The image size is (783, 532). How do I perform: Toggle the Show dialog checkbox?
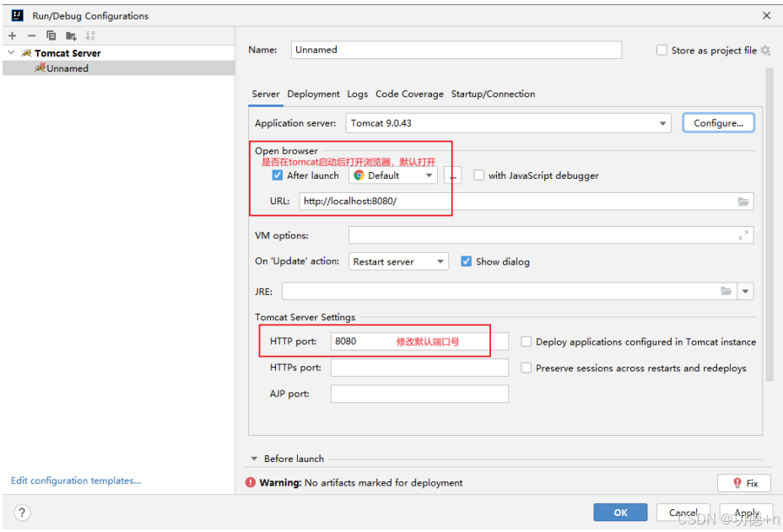(x=466, y=261)
